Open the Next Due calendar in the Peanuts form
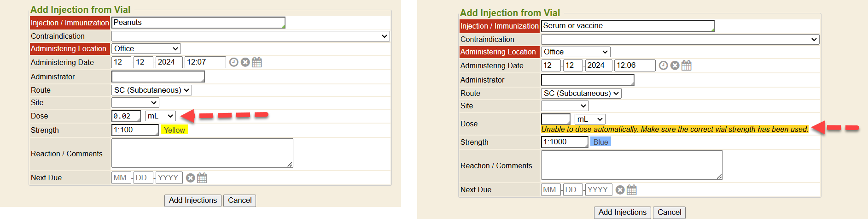Image resolution: width=868 pixels, height=219 pixels. click(x=202, y=178)
